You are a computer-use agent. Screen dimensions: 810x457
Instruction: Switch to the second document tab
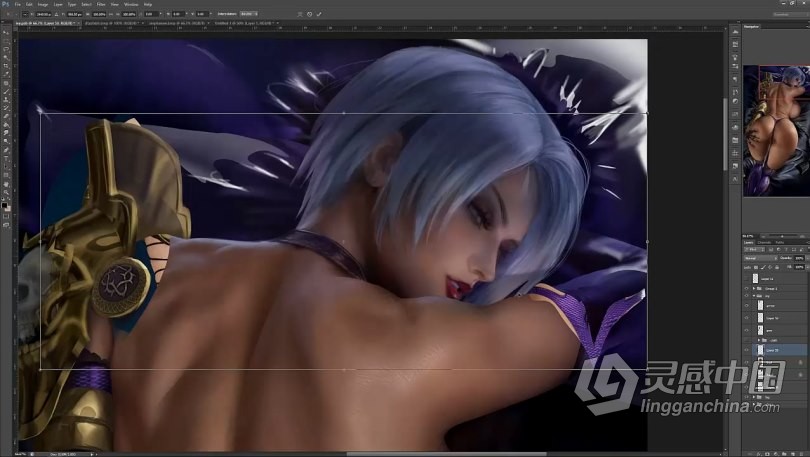(x=112, y=23)
